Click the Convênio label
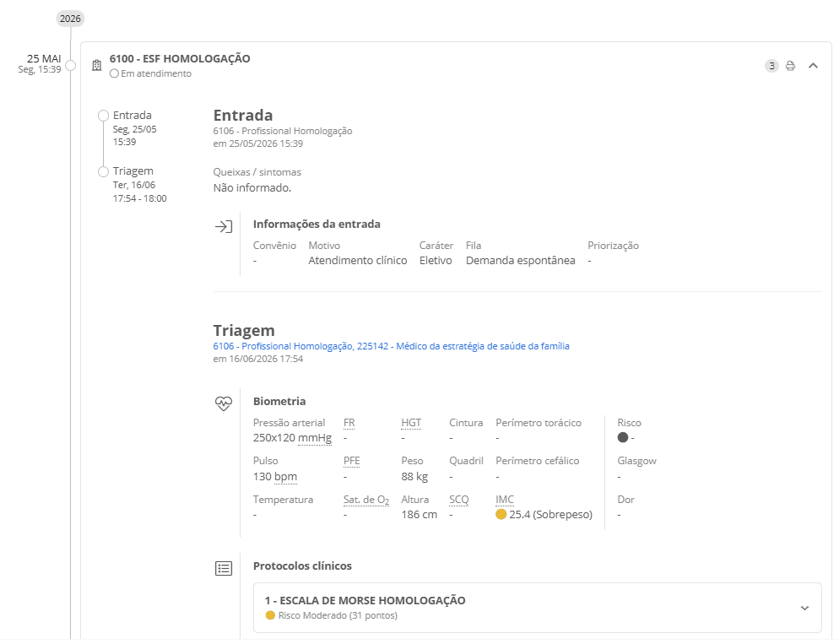 pos(274,246)
